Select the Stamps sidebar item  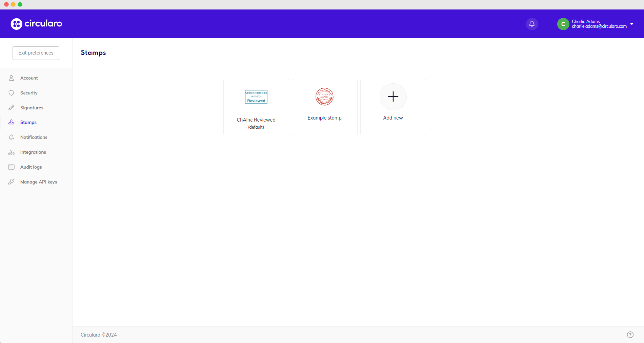point(28,123)
